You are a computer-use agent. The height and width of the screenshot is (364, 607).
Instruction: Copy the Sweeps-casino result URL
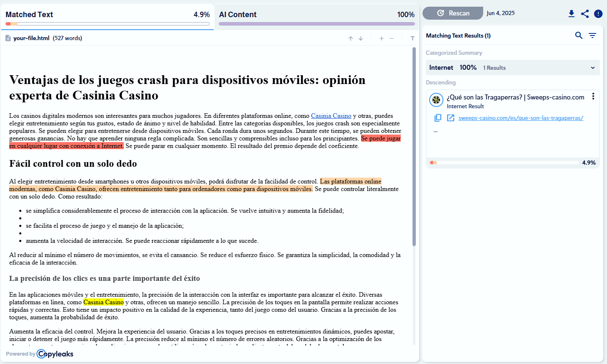[438, 118]
